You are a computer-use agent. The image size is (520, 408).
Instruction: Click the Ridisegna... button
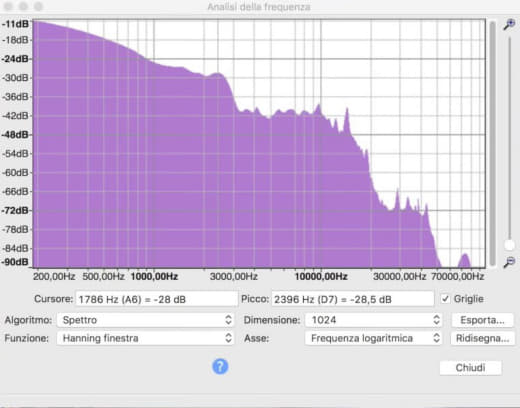tap(482, 338)
